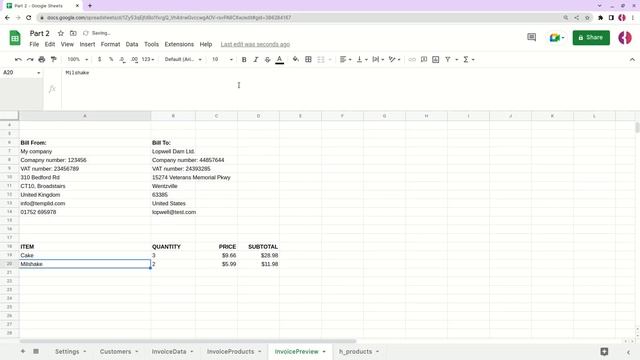Open the Extensions menu

pos(179,44)
